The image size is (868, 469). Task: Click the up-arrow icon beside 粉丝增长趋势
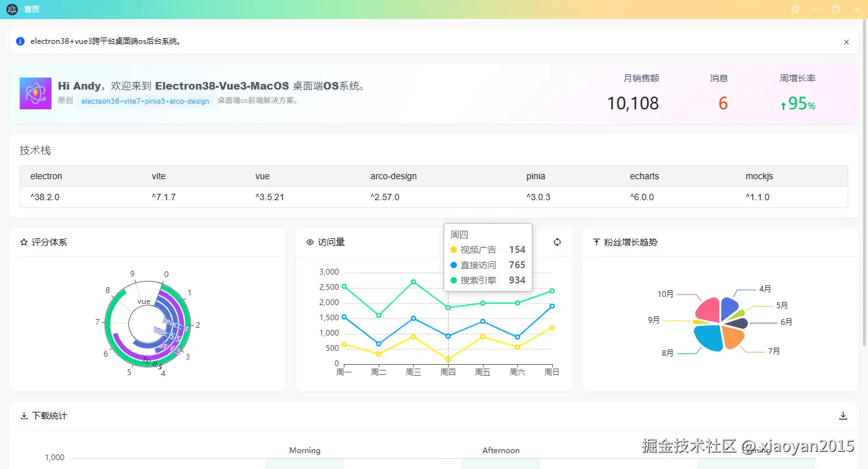click(596, 242)
